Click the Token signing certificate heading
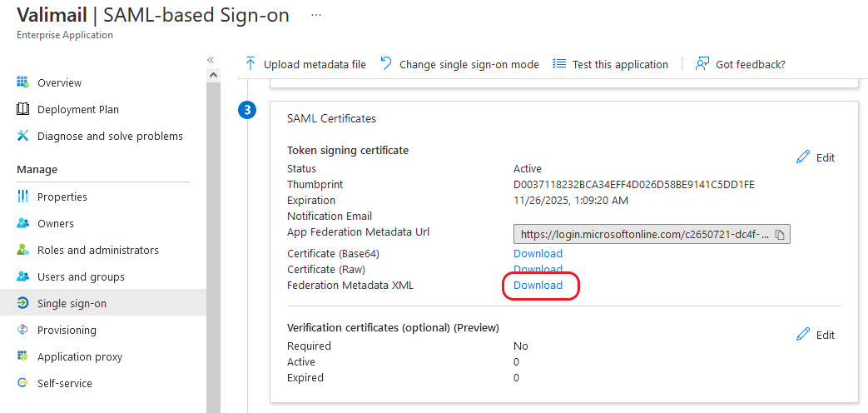 tap(348, 150)
